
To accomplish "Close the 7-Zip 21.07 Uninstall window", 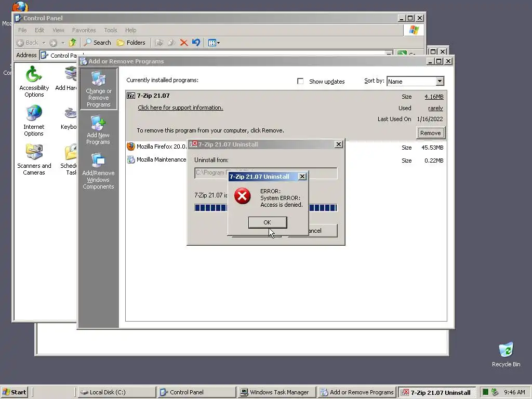I will pyautogui.click(x=338, y=144).
